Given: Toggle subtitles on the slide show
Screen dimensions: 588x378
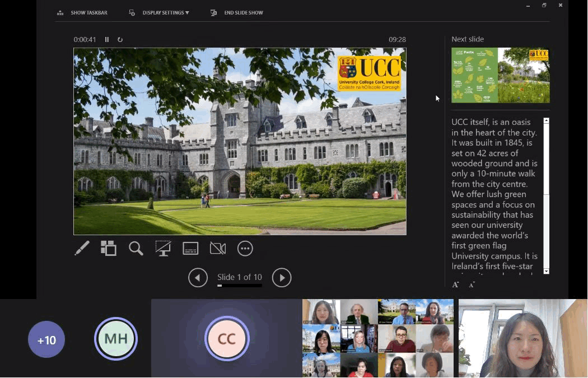Looking at the screenshot, I should (x=190, y=248).
